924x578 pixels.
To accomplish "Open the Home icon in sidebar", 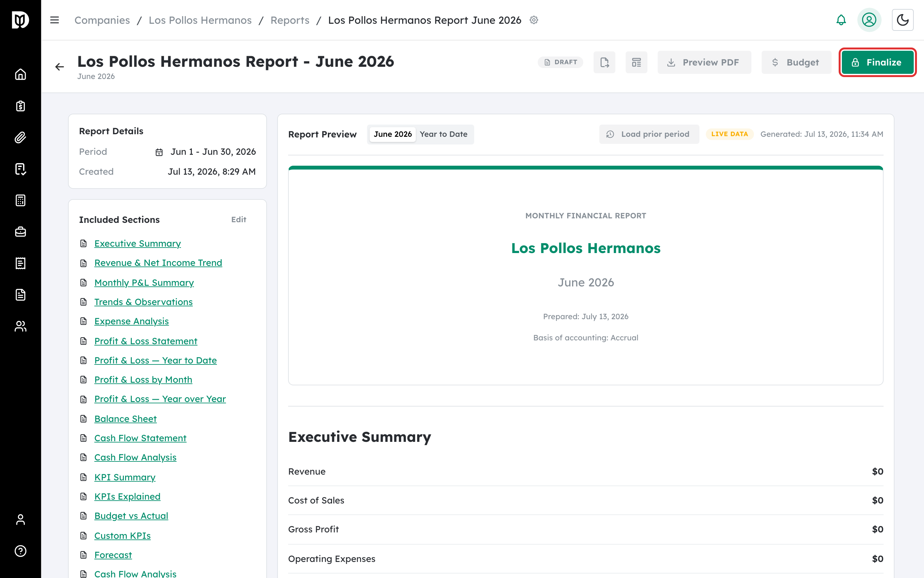I will coord(20,74).
